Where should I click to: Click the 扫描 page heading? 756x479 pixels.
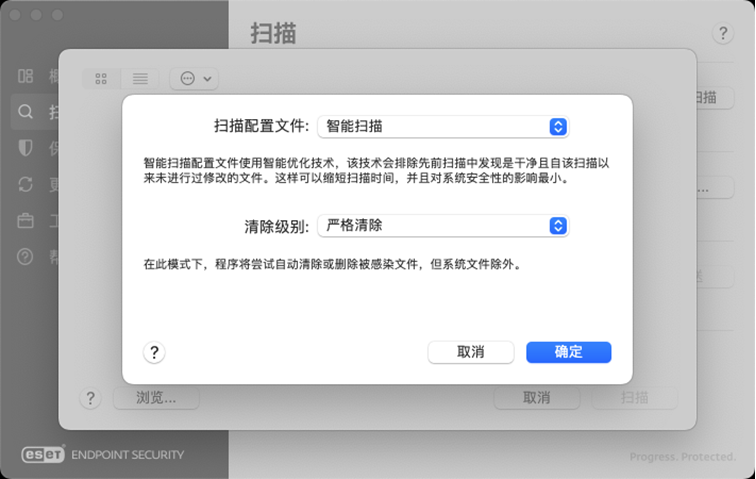[273, 33]
